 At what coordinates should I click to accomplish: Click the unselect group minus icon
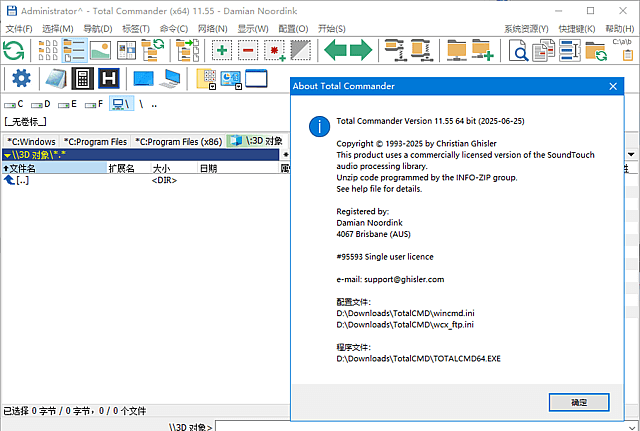coord(248,51)
